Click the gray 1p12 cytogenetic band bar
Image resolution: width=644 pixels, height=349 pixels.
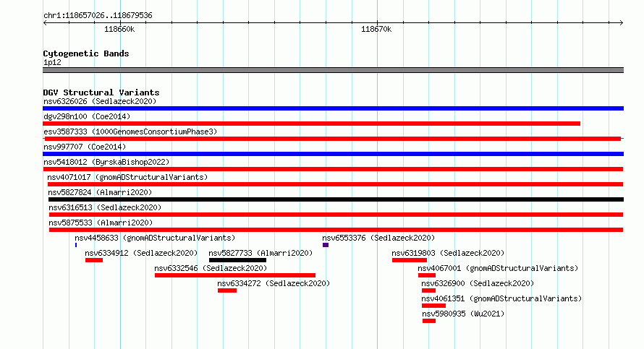[333, 70]
